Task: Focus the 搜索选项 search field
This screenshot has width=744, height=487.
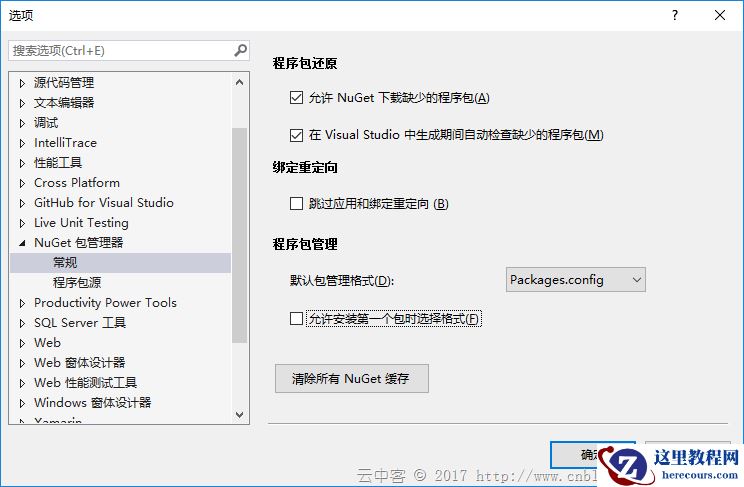Action: [x=122, y=50]
